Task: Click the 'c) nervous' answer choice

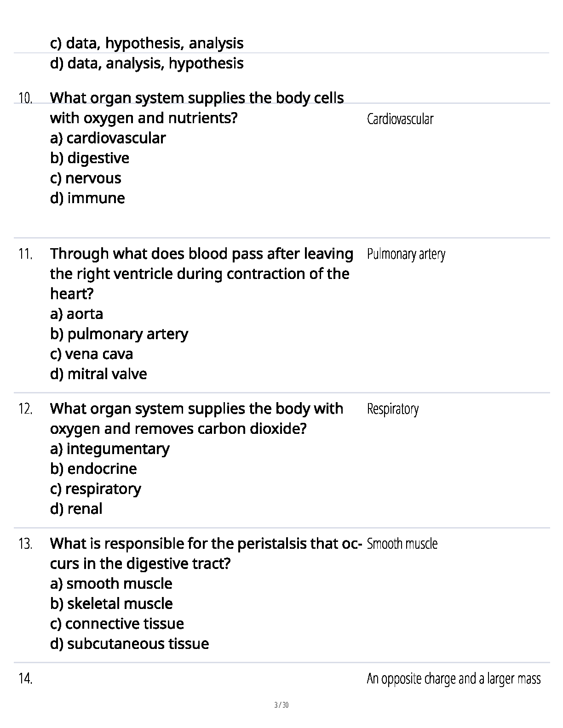Action: 86,178
